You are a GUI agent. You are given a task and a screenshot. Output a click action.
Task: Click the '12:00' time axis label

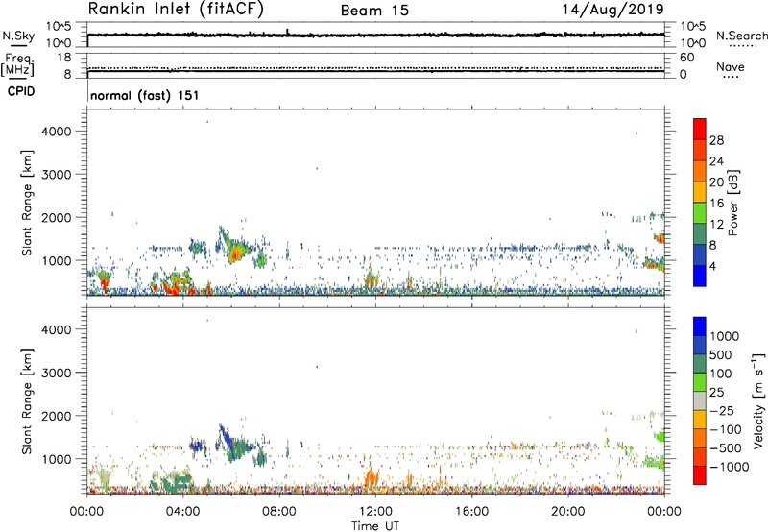coord(375,512)
